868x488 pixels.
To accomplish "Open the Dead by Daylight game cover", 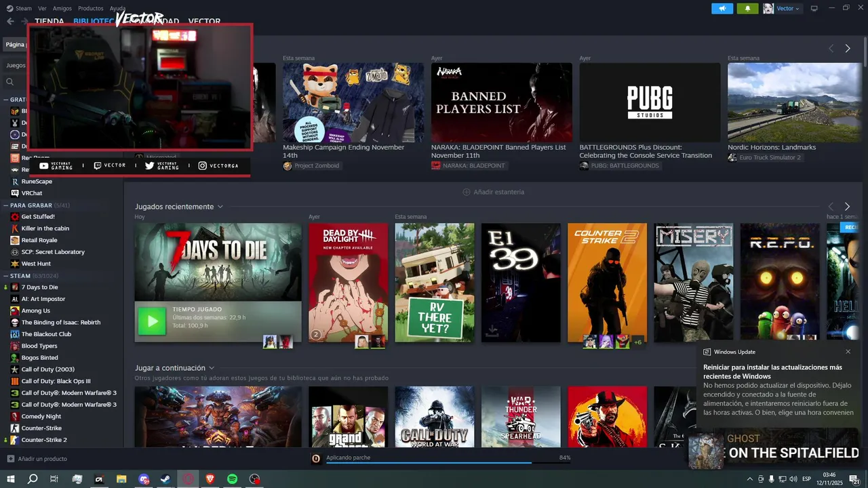I will (x=348, y=283).
